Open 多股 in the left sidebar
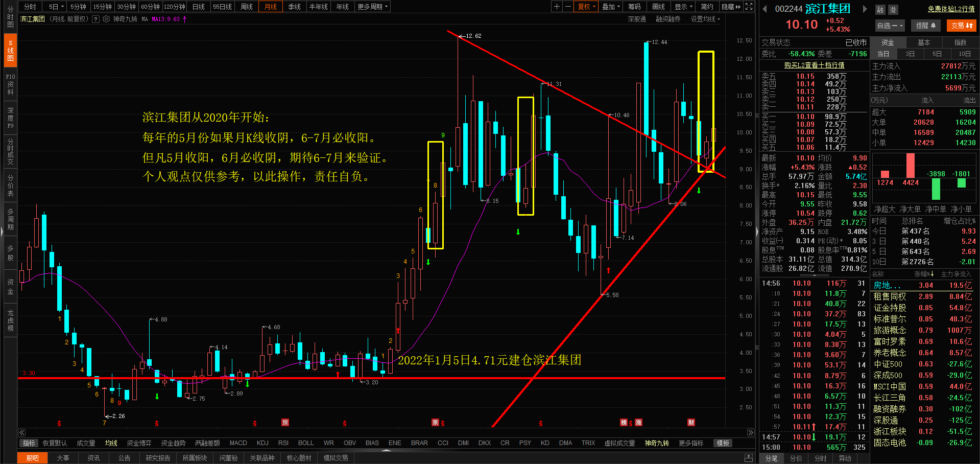 coord(10,253)
